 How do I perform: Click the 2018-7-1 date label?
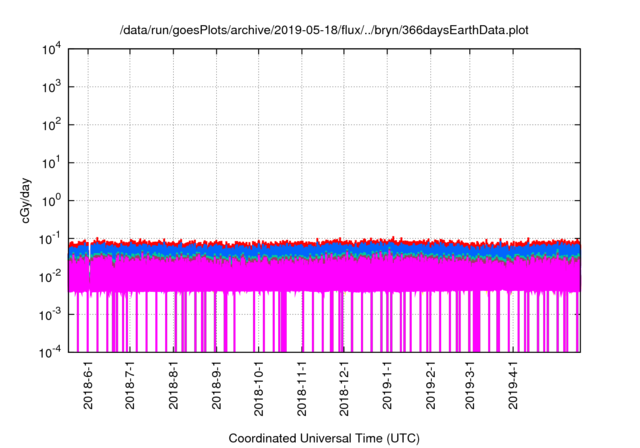[x=130, y=385]
